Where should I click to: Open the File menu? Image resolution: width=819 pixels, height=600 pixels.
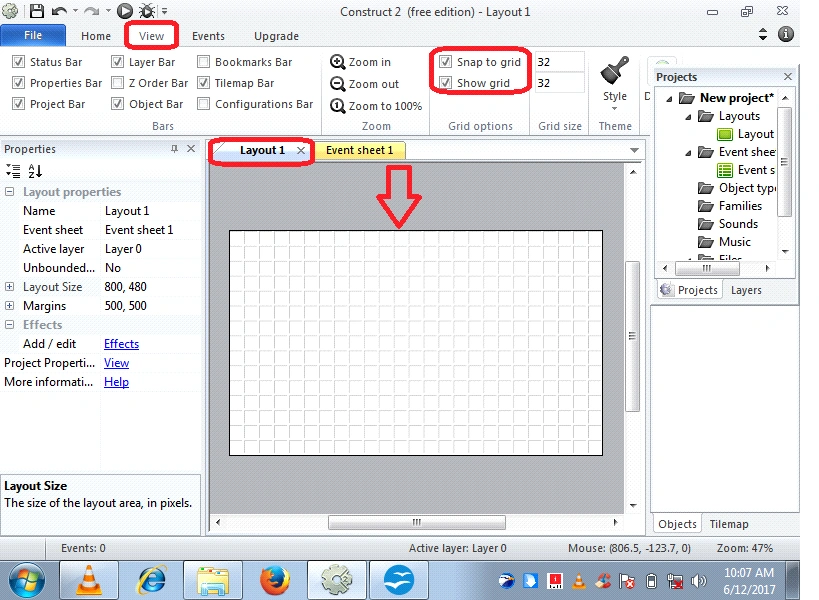pyautogui.click(x=33, y=36)
